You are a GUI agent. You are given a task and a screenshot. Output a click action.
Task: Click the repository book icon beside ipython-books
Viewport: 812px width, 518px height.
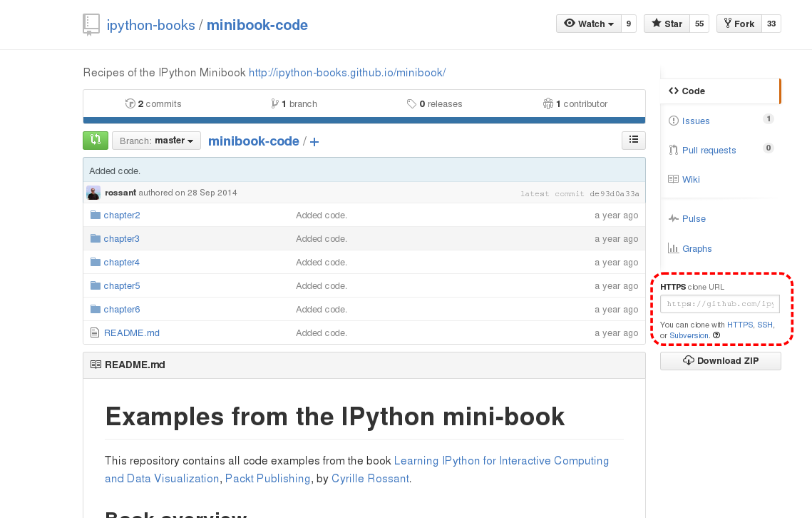click(91, 24)
